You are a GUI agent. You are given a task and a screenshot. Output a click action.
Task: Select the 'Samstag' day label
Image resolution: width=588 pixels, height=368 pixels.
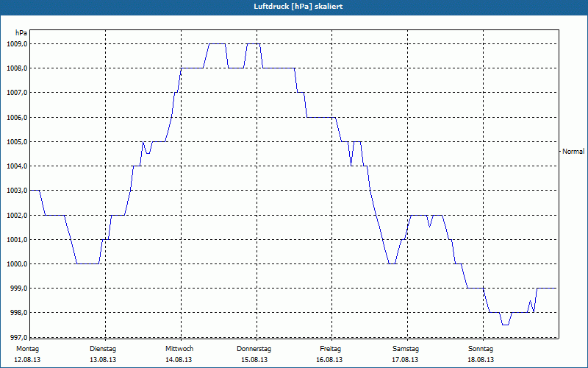pyautogui.click(x=406, y=349)
